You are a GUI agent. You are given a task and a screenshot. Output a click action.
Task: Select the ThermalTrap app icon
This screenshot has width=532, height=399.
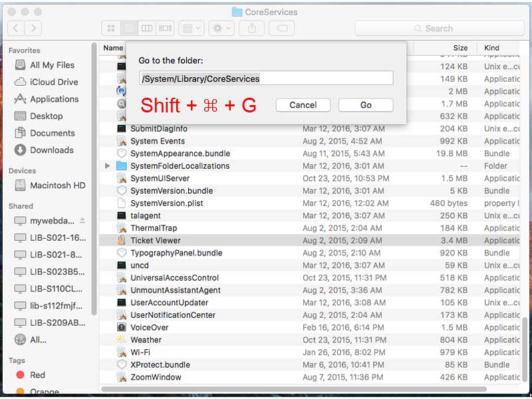pos(122,228)
